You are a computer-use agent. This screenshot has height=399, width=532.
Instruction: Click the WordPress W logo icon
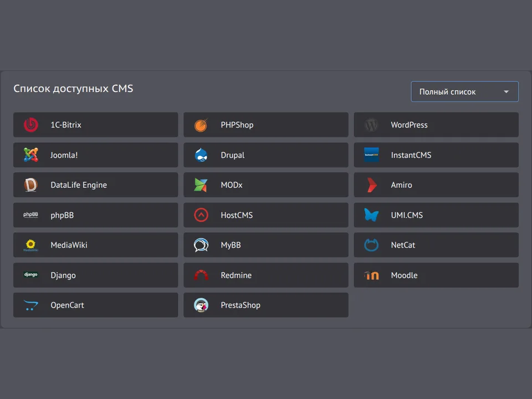click(371, 125)
